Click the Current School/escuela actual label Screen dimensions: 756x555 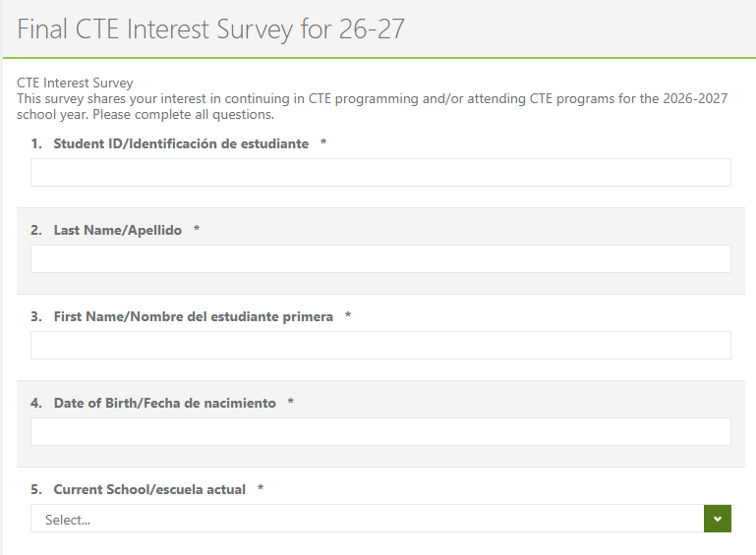(x=149, y=490)
